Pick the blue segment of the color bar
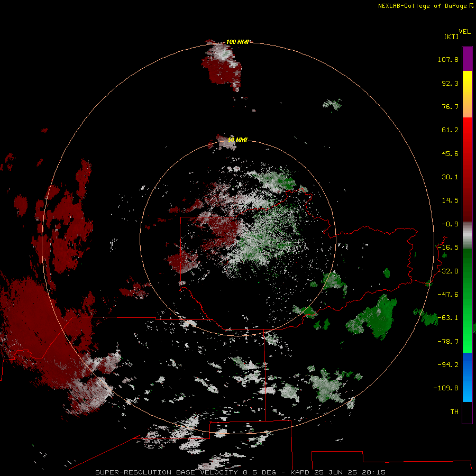 click(467, 377)
